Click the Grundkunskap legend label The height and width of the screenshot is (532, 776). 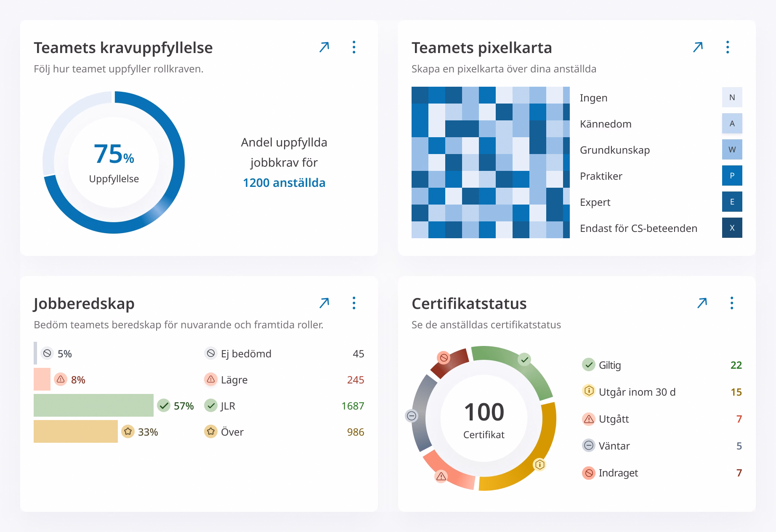coord(615,150)
